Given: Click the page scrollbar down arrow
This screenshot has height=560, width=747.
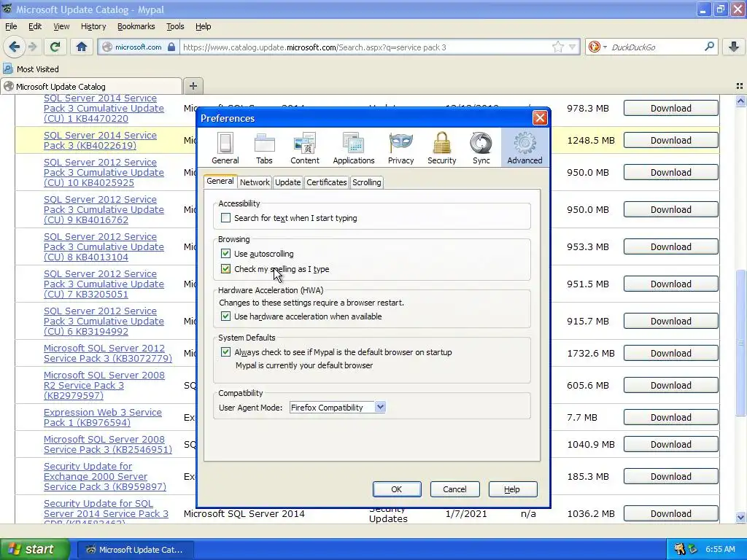Looking at the screenshot, I should point(740,517).
